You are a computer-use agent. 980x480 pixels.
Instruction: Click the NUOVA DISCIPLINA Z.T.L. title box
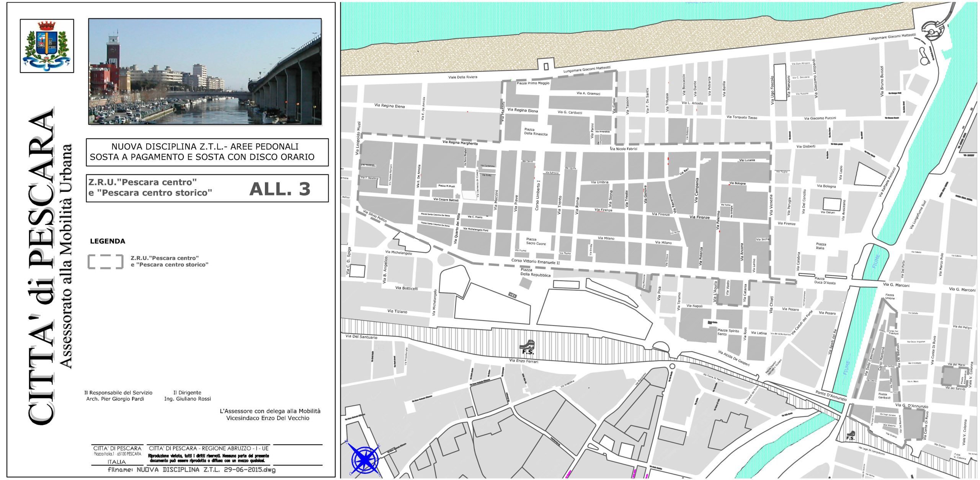[x=207, y=152]
